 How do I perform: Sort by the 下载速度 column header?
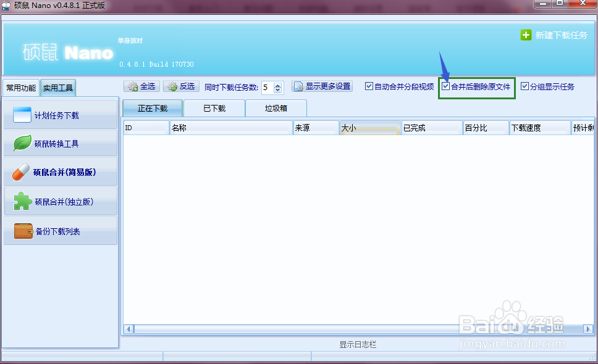pyautogui.click(x=541, y=128)
